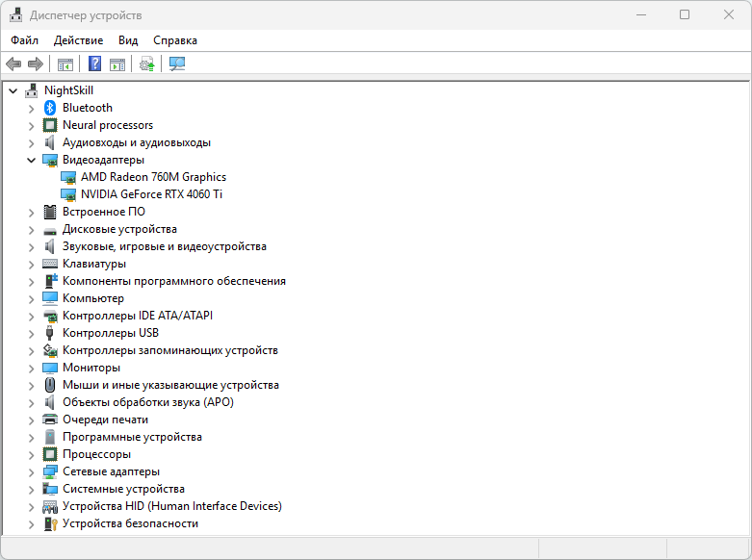Select NVIDIA GeForce RTX 4060 Ti device
Screen dimensions: 752x560
(x=151, y=194)
